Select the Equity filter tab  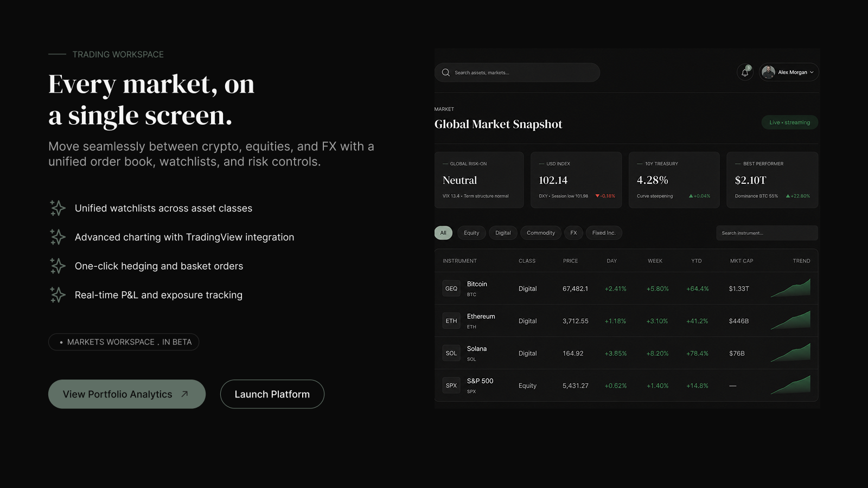click(471, 233)
